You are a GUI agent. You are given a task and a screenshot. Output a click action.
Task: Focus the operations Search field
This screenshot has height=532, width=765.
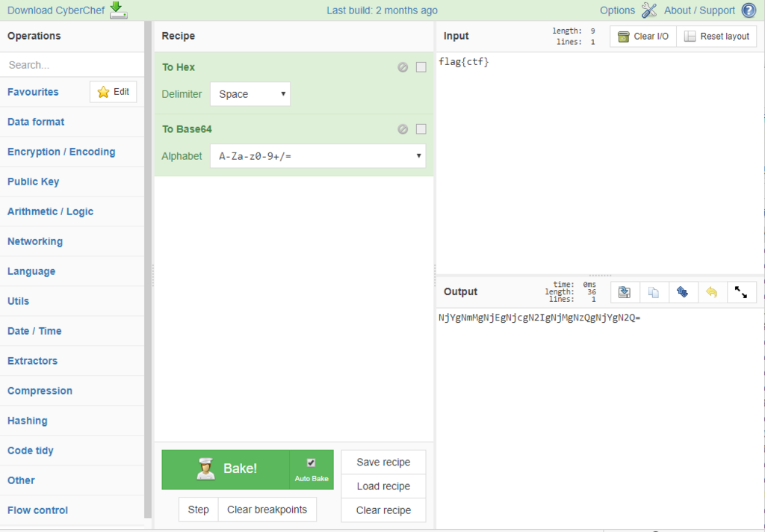click(72, 65)
